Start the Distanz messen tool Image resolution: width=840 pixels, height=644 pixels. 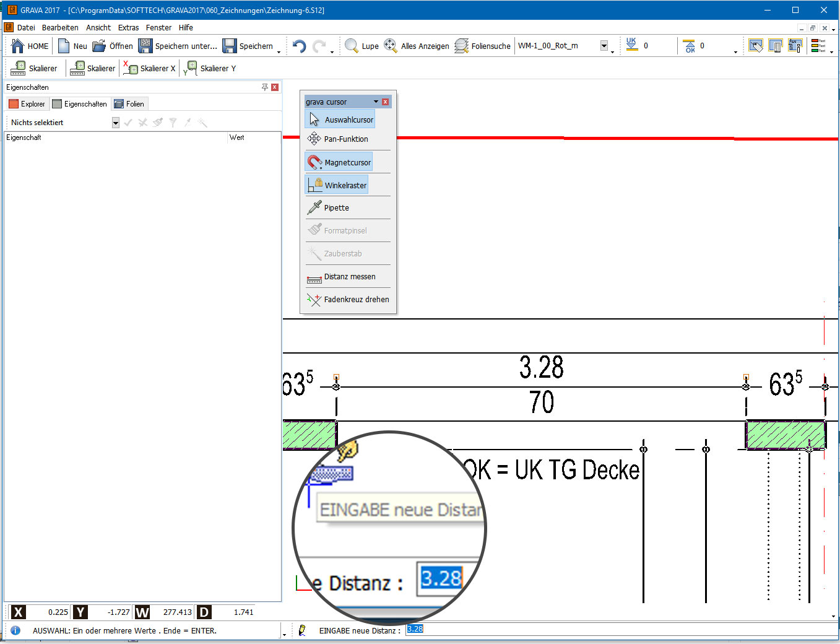click(x=341, y=277)
